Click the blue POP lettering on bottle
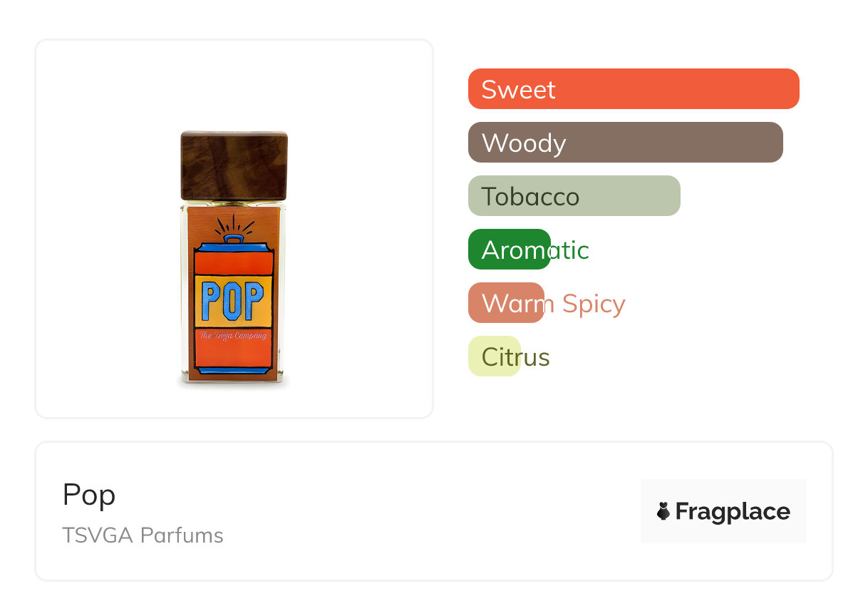 [232, 301]
